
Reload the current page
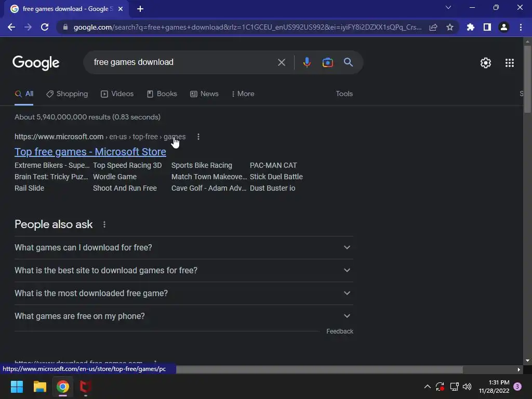point(45,27)
